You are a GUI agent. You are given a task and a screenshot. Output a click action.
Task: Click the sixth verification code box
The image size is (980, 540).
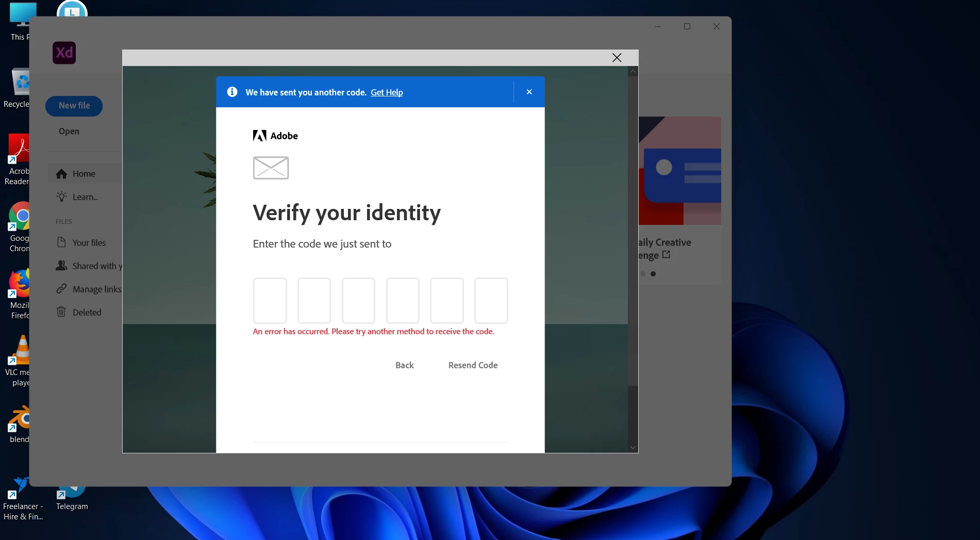[x=491, y=300]
